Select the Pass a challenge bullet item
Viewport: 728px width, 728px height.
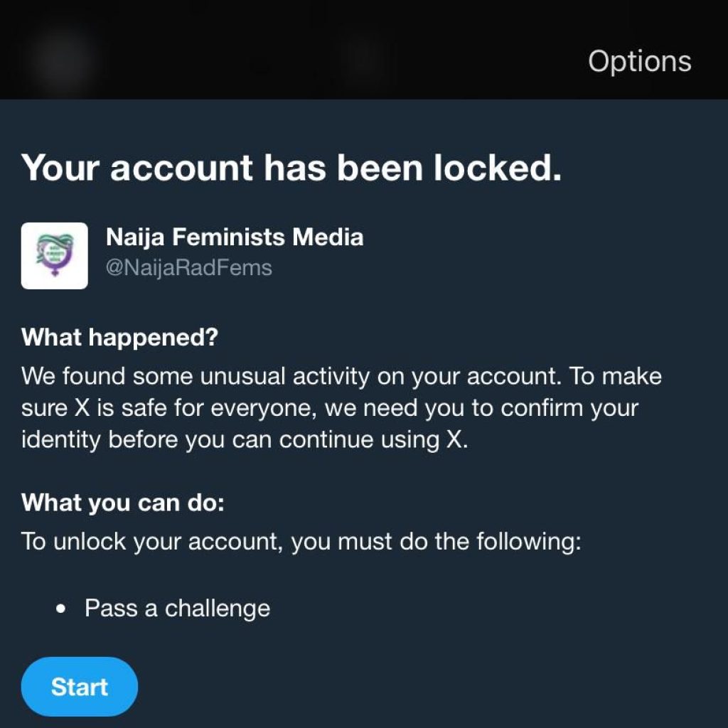coord(176,608)
